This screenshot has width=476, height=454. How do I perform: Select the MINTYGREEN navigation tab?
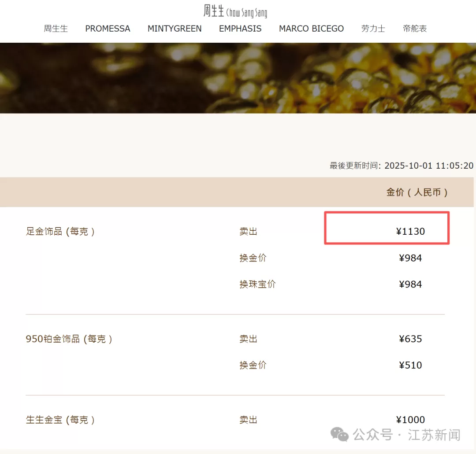pyautogui.click(x=175, y=29)
